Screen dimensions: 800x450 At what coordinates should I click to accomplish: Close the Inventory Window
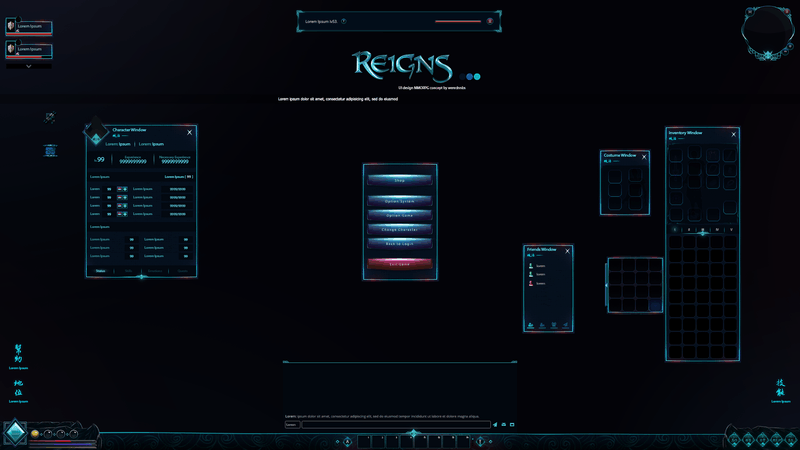[734, 134]
